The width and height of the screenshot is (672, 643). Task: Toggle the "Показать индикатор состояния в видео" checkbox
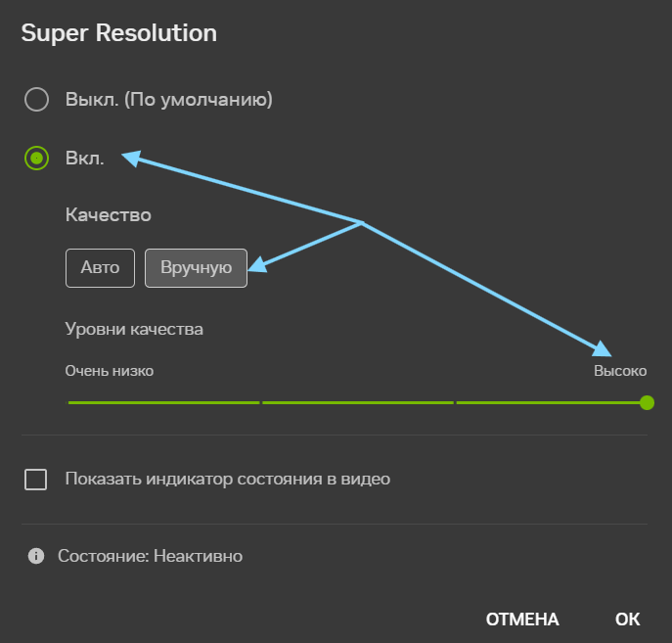[x=36, y=480]
